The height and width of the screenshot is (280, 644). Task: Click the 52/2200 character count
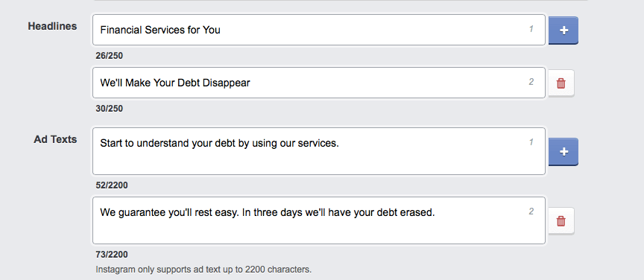[112, 185]
